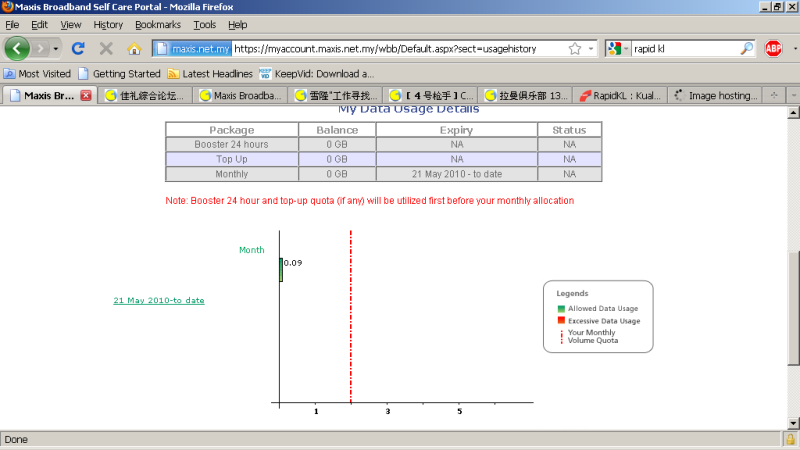Open the Bookmarks menu
This screenshot has height=450, width=800.
(158, 24)
